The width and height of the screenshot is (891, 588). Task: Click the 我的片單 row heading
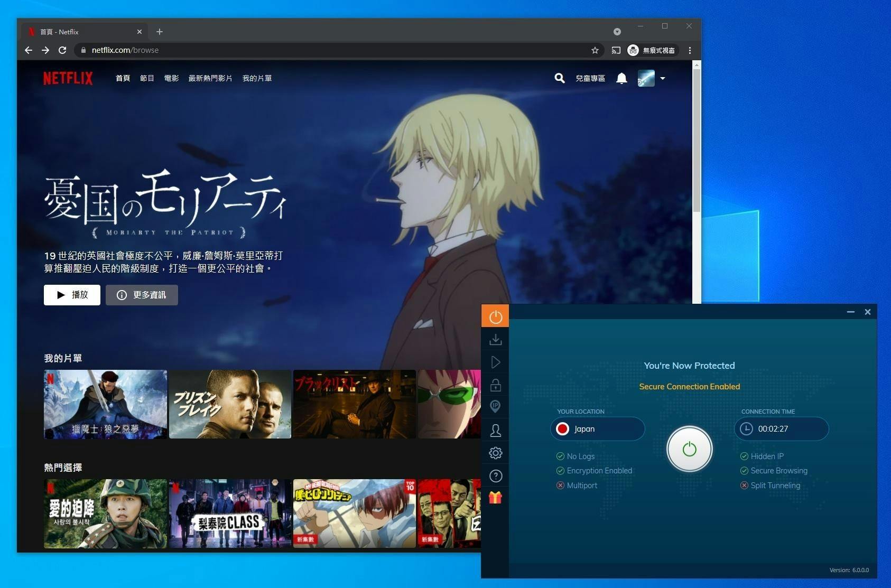pos(63,358)
